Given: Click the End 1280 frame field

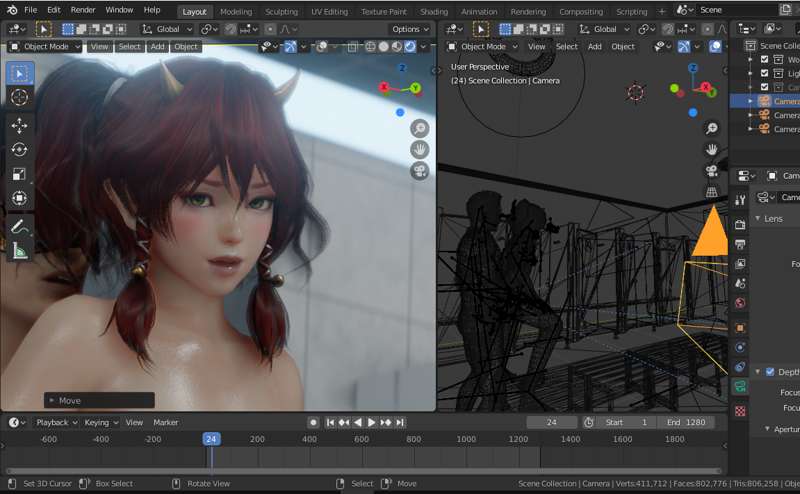Looking at the screenshot, I should pyautogui.click(x=685, y=423).
